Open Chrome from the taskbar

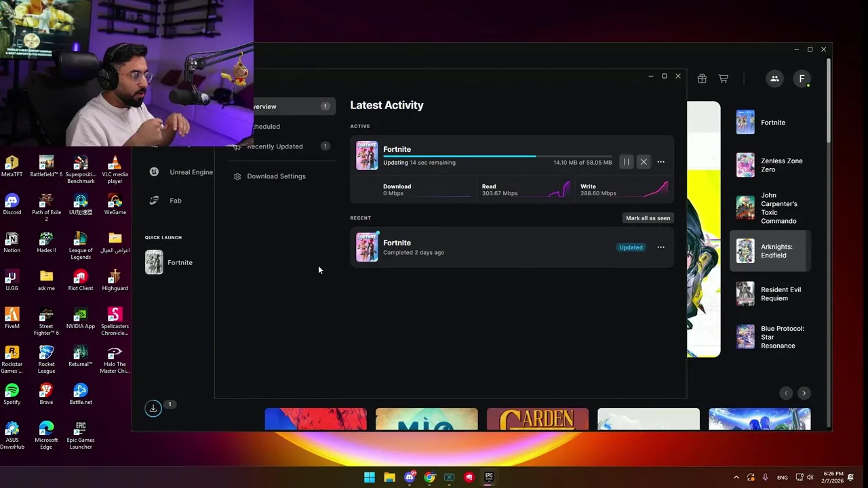coord(429,477)
